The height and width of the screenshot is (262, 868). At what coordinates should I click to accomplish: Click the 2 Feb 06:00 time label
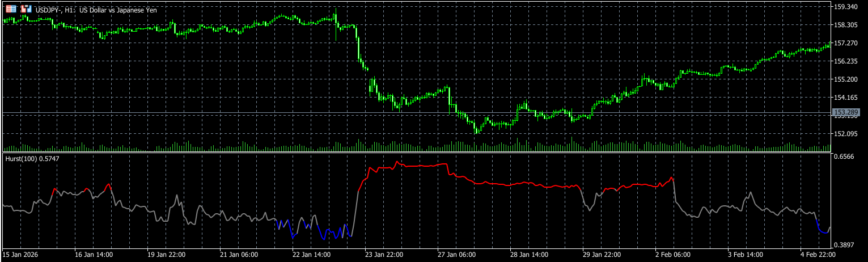672,255
